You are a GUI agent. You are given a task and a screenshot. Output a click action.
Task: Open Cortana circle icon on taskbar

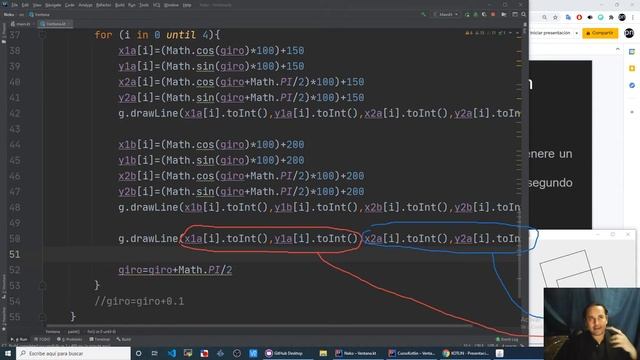pyautogui.click(x=139, y=353)
